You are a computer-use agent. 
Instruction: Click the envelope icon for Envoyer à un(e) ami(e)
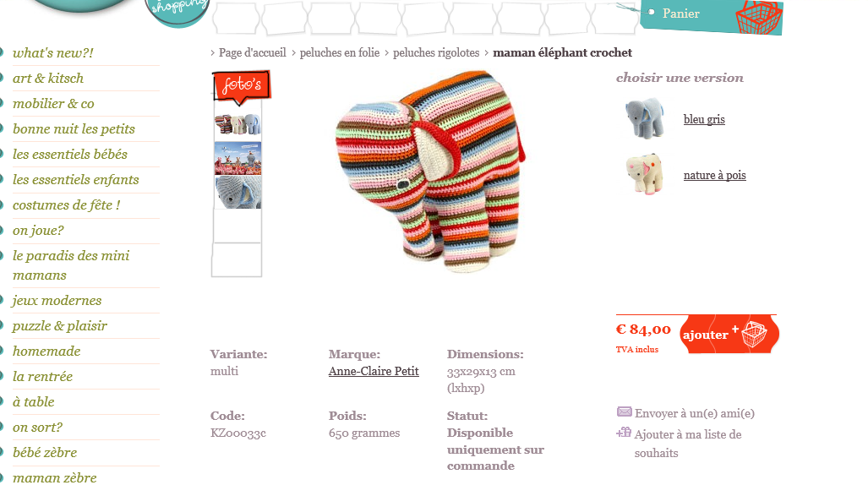coord(624,411)
